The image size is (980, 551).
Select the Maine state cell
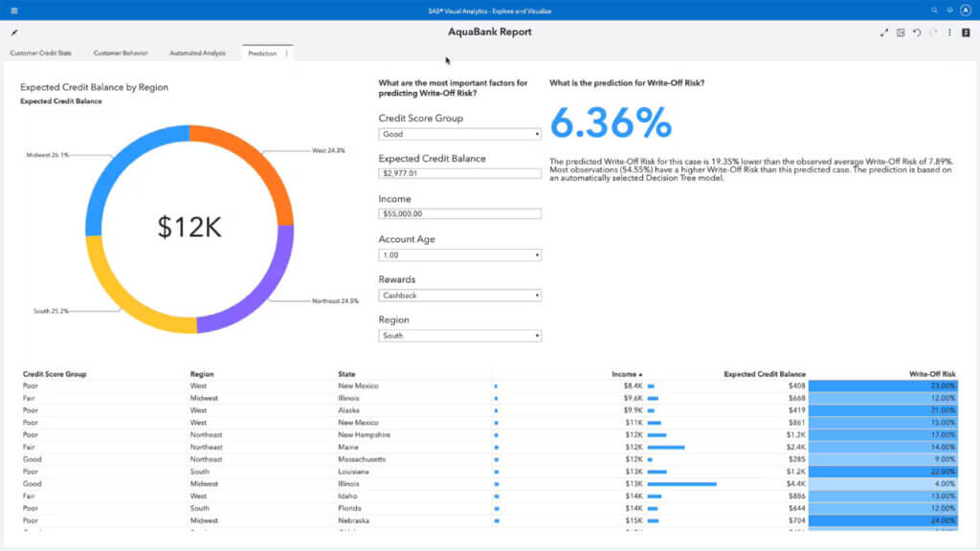pos(348,448)
